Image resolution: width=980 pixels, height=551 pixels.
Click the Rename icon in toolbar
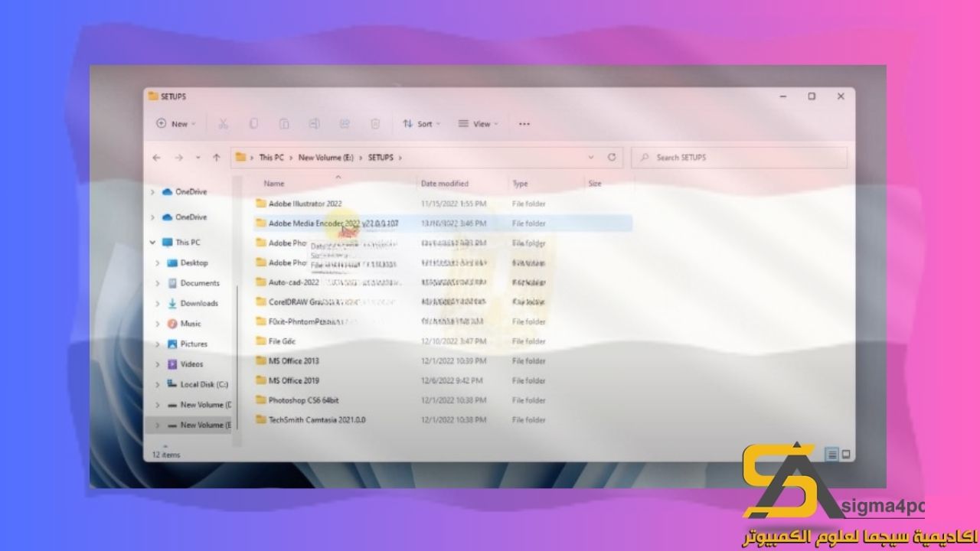click(x=314, y=123)
